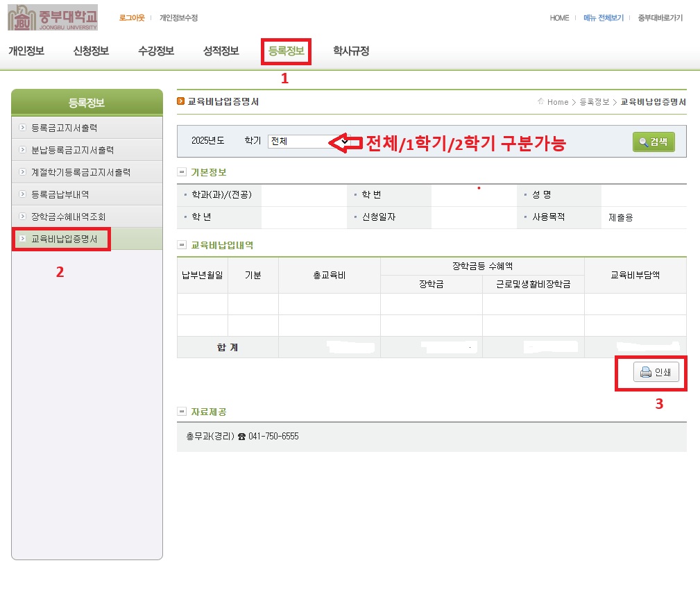Open the 개인정보수정 link
The width and height of the screenshot is (700, 606).
178,18
